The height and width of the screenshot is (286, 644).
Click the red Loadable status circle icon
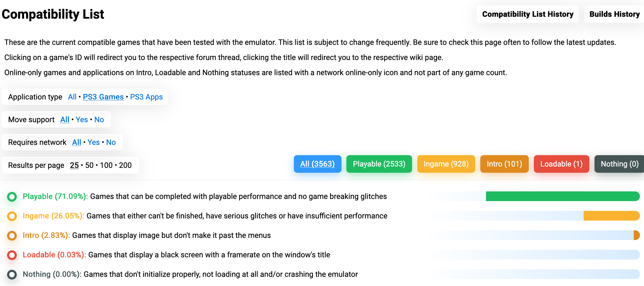click(x=12, y=255)
